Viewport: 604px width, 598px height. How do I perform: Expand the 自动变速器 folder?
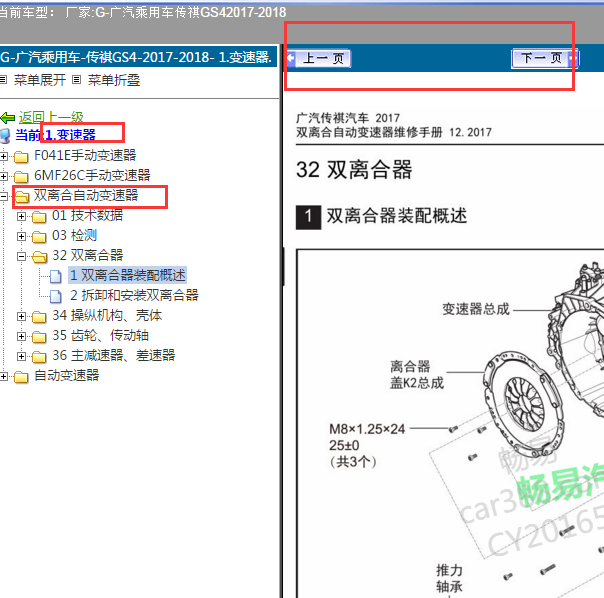click(x=4, y=377)
